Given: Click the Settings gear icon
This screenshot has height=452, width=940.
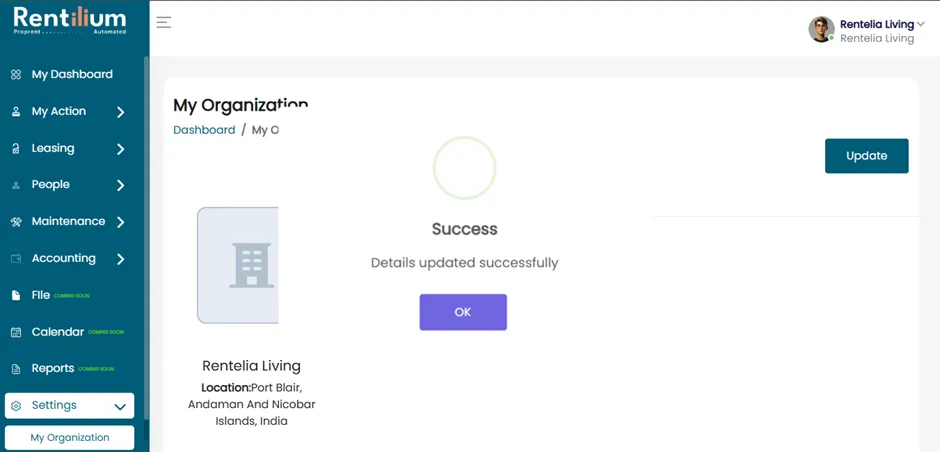Looking at the screenshot, I should 16,406.
